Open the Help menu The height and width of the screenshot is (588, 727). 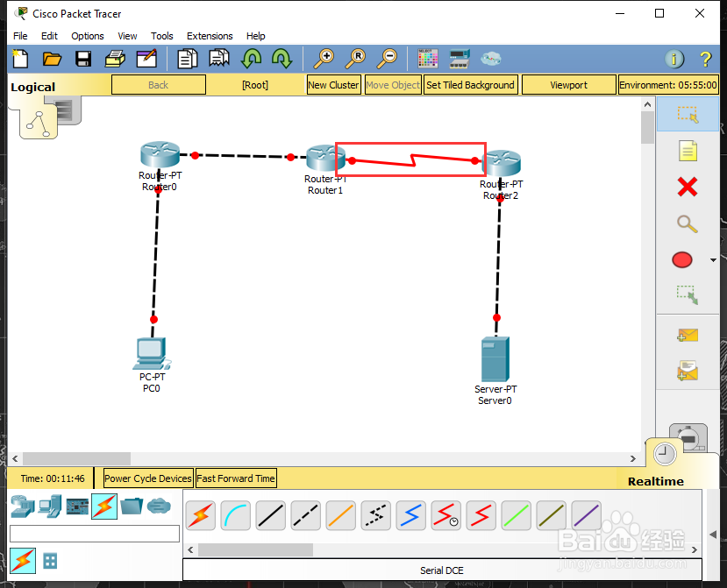pyautogui.click(x=255, y=36)
